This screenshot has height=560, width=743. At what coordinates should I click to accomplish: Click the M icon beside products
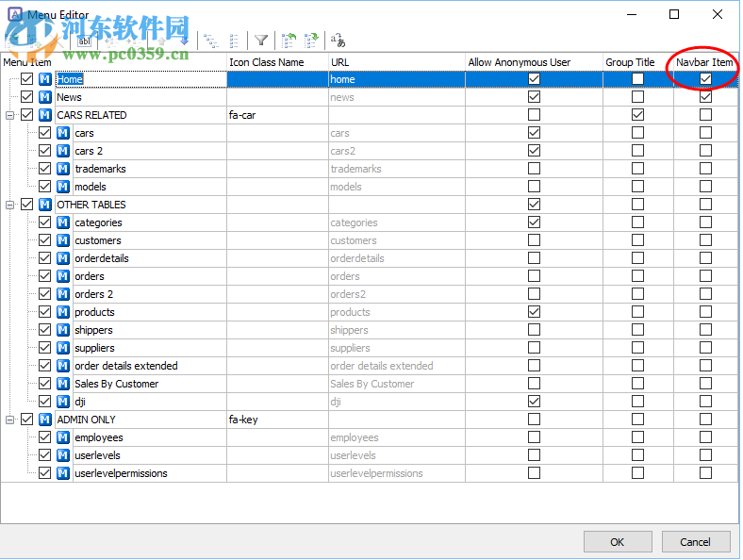(x=63, y=312)
